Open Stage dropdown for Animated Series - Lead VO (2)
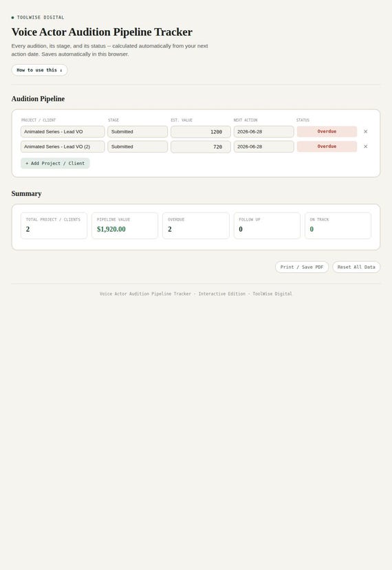392x570 pixels. click(x=138, y=146)
